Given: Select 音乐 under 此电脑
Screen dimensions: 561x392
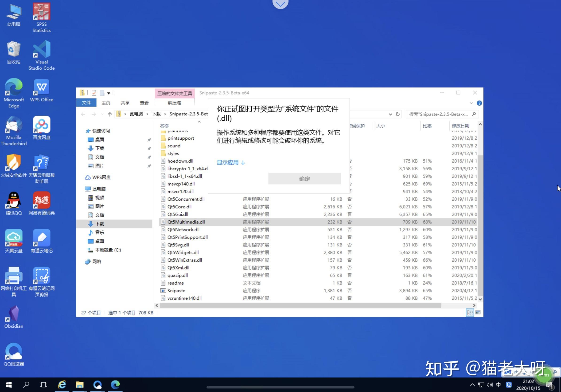Looking at the screenshot, I should click(x=100, y=232).
